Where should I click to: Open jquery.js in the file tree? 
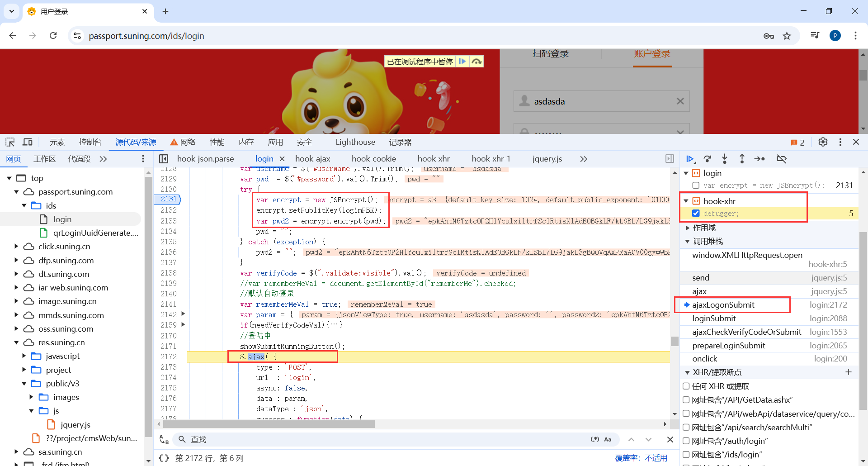(75, 425)
